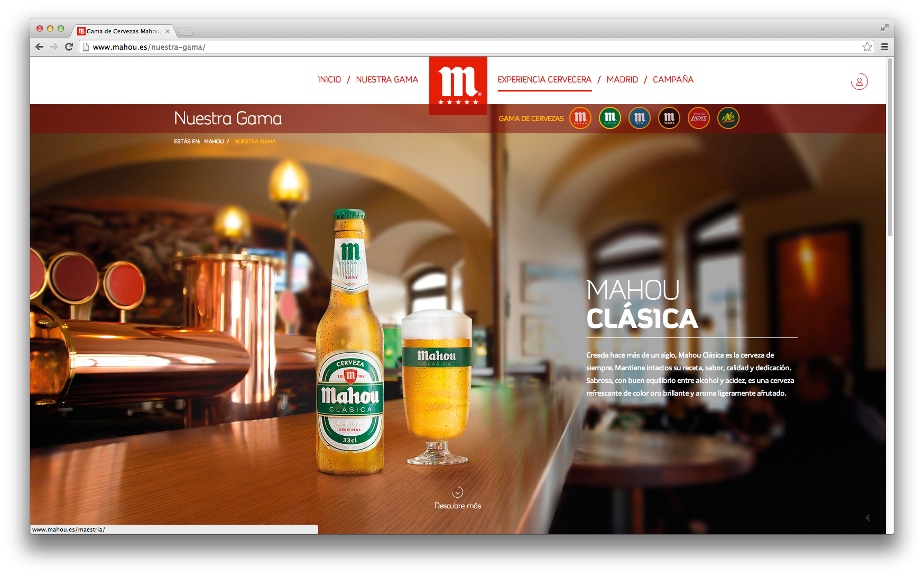Viewport: 924px width, 576px height.
Task: Click the page's vertical scrollbar thumb
Action: tap(890, 147)
